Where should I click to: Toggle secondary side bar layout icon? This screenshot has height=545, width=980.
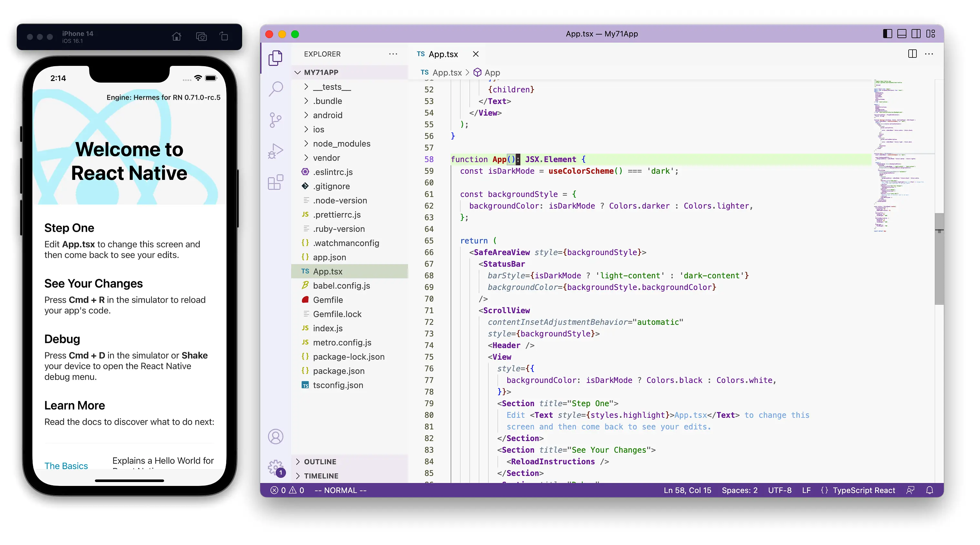pyautogui.click(x=916, y=34)
